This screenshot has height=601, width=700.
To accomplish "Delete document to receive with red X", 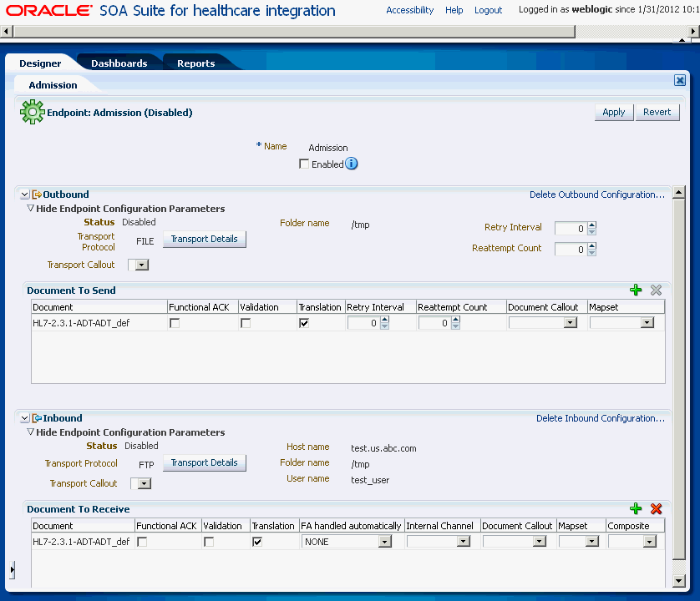I will point(656,508).
